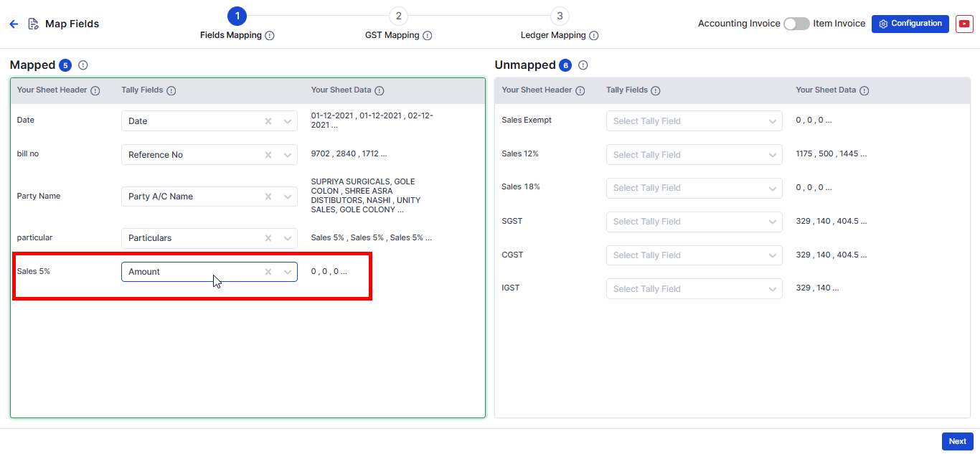Screen dimensions: 980x454
Task: Click the SUPRIYA SURGICALS party sheet data
Action: pyautogui.click(x=366, y=196)
